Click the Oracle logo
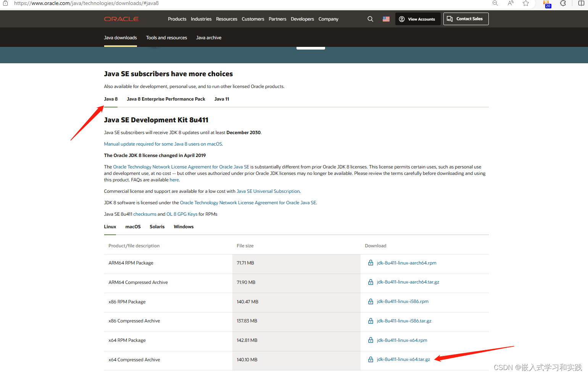 click(121, 18)
